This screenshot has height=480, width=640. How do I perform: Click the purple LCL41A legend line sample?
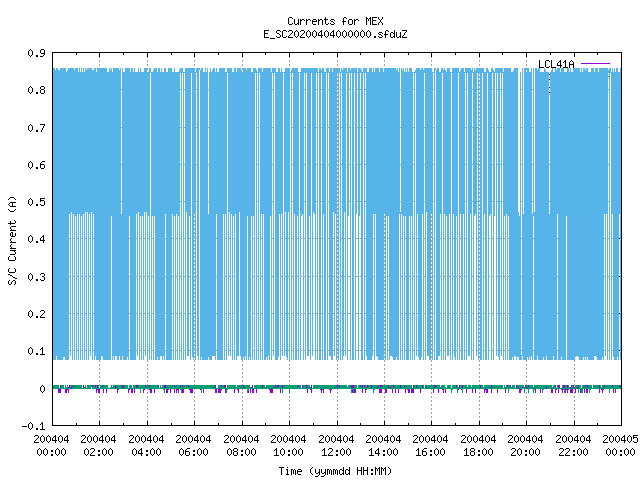coord(595,64)
